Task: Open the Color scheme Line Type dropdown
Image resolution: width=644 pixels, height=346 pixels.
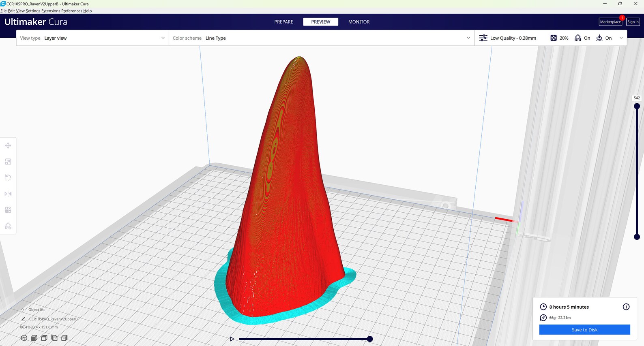Action: click(322, 38)
